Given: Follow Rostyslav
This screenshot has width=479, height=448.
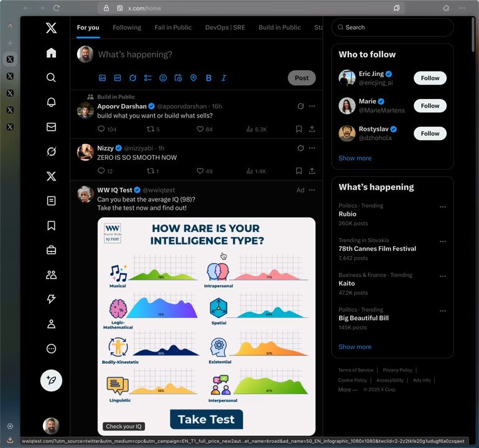Looking at the screenshot, I should [430, 134].
